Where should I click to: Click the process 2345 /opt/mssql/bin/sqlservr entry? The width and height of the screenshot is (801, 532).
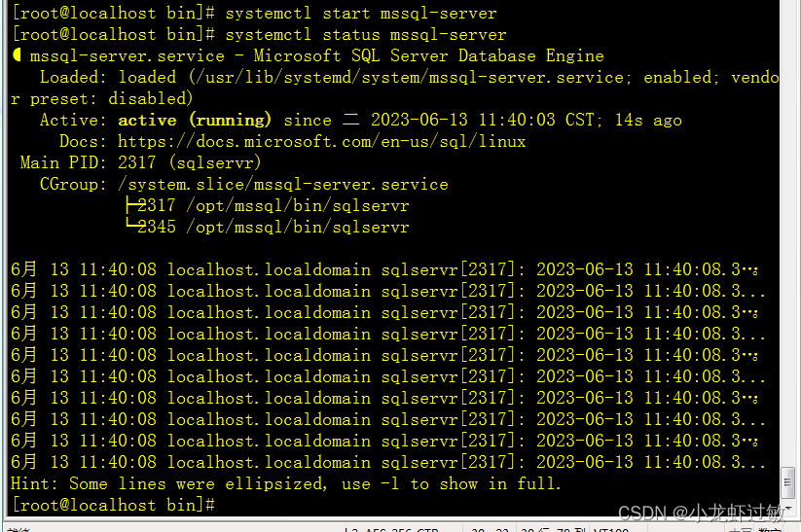tap(268, 227)
